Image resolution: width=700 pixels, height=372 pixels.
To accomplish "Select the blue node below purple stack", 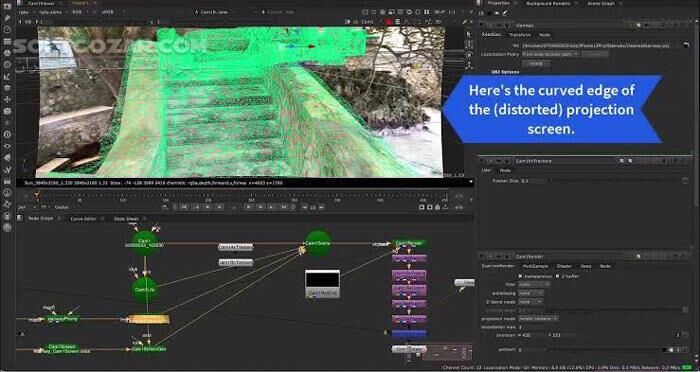I will [x=409, y=334].
